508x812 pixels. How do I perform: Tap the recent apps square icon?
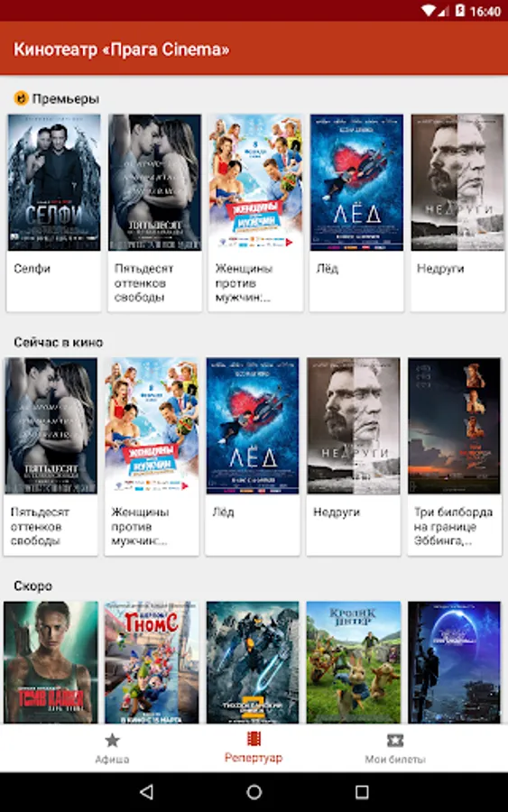pos(362,791)
